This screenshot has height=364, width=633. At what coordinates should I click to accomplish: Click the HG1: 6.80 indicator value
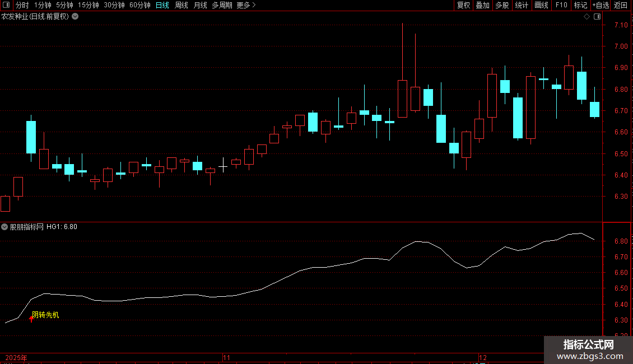62,227
